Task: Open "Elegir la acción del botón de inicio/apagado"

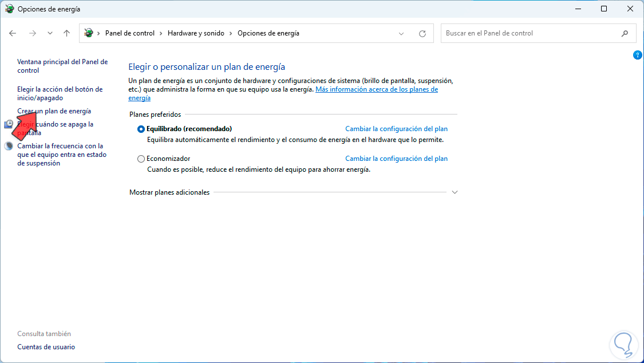Action: (x=60, y=94)
